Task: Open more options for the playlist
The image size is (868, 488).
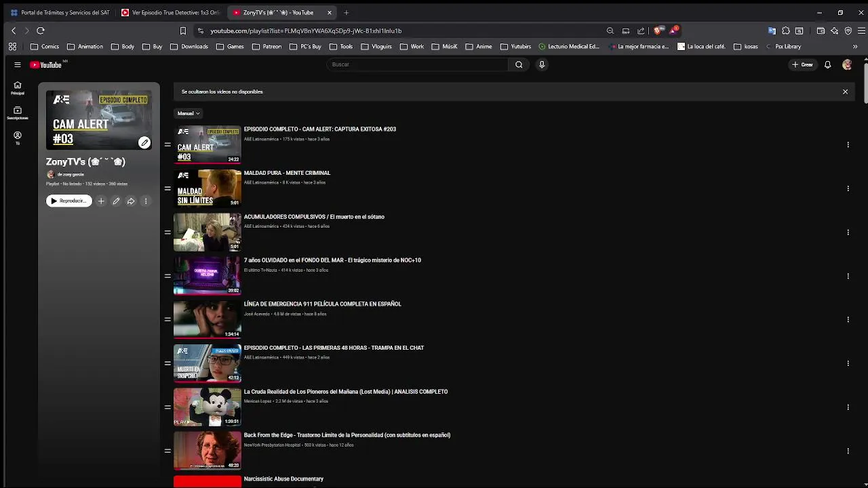Action: click(145, 201)
